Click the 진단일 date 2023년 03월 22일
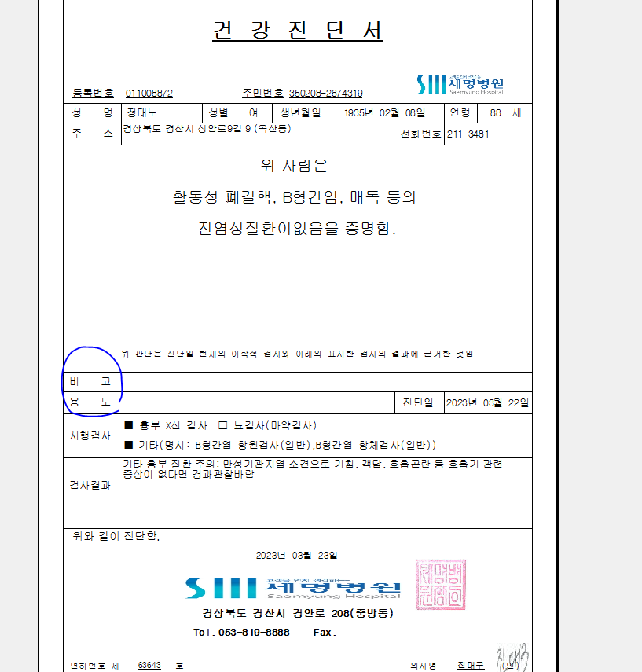This screenshot has width=642, height=672. tap(487, 403)
